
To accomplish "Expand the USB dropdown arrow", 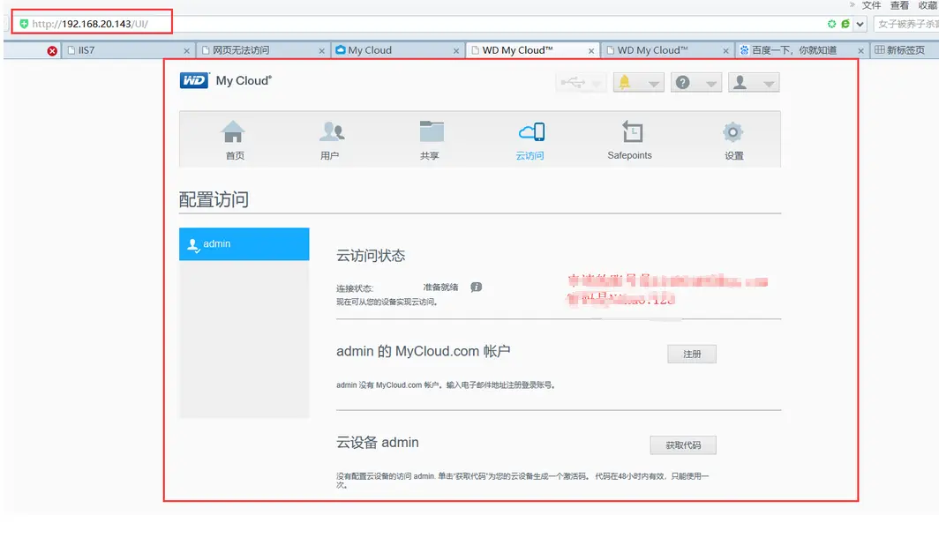I will (x=597, y=84).
